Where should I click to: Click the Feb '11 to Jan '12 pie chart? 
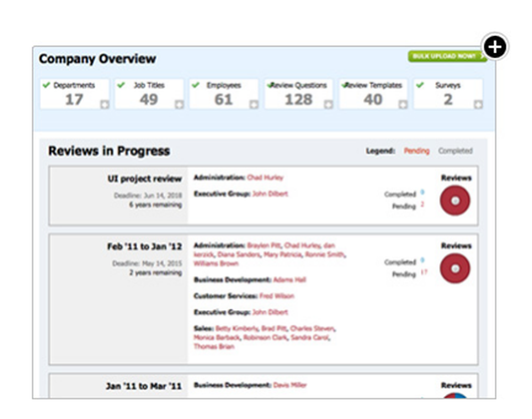coord(455,268)
